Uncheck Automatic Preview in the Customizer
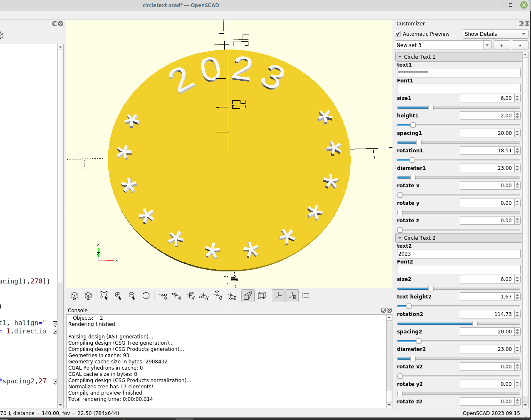 pyautogui.click(x=398, y=34)
